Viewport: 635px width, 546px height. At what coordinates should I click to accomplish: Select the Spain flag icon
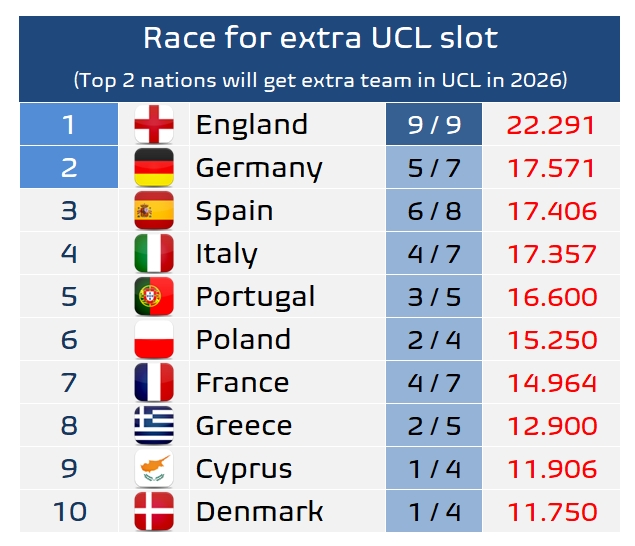154,211
